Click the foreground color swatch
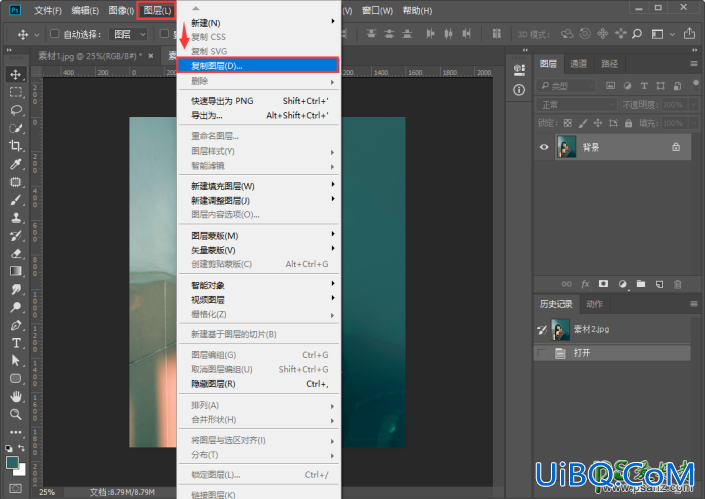 tap(12, 463)
